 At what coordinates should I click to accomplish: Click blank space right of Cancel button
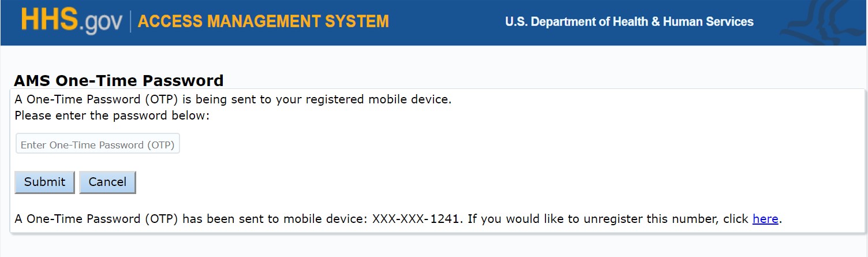pyautogui.click(x=404, y=182)
